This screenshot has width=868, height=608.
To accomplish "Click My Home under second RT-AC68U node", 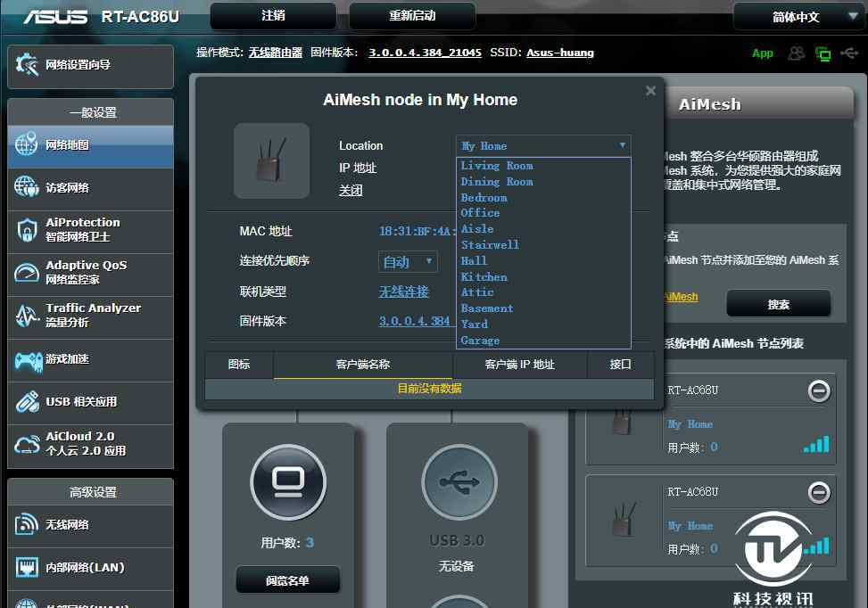I will point(690,526).
